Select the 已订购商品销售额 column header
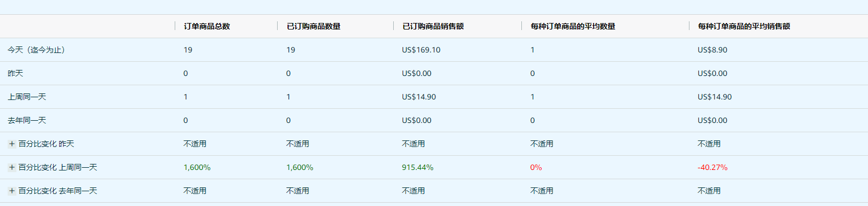The image size is (868, 206). click(x=433, y=26)
